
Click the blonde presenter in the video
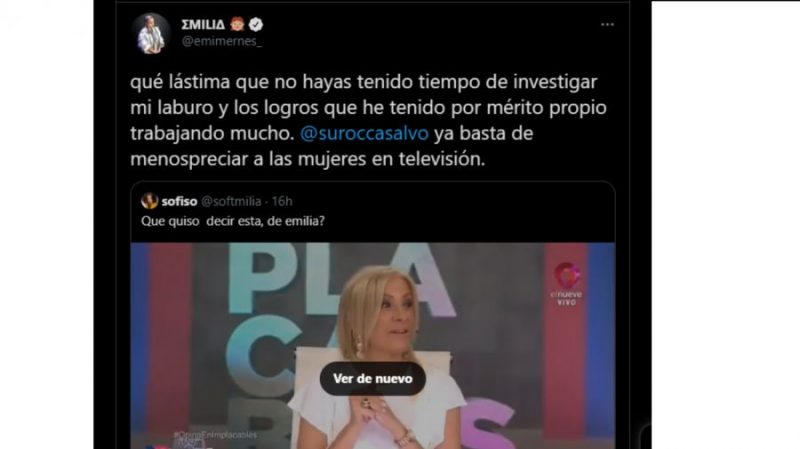pyautogui.click(x=377, y=357)
